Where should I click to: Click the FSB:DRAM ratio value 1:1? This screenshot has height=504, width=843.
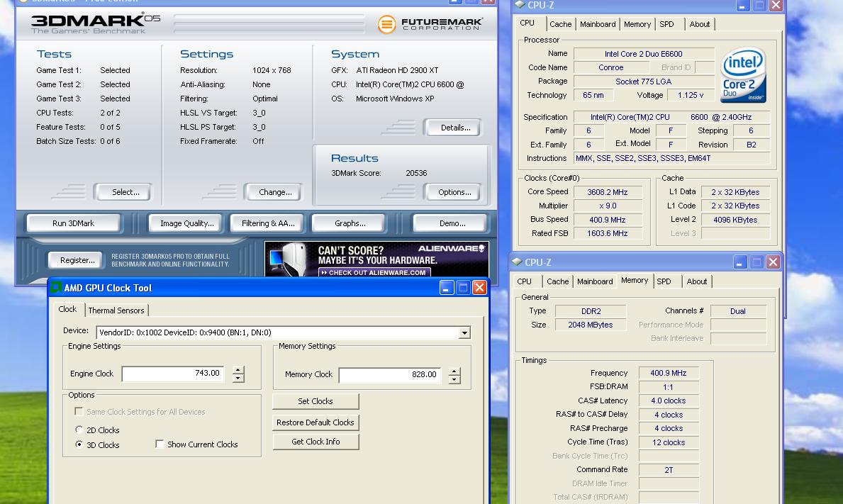669,387
